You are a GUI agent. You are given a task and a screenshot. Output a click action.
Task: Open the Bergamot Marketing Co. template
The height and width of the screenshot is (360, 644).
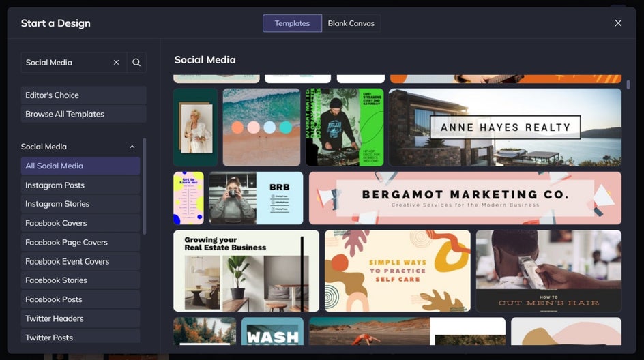[x=465, y=198]
